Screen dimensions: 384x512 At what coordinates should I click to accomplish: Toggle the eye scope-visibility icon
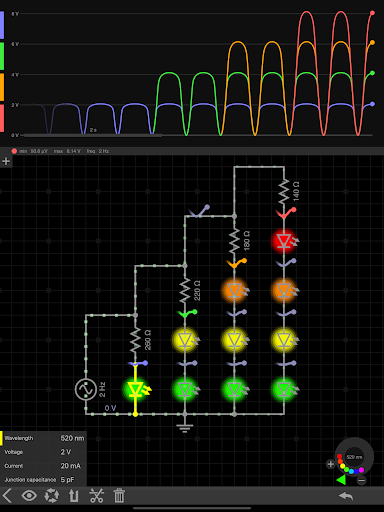coord(29,496)
